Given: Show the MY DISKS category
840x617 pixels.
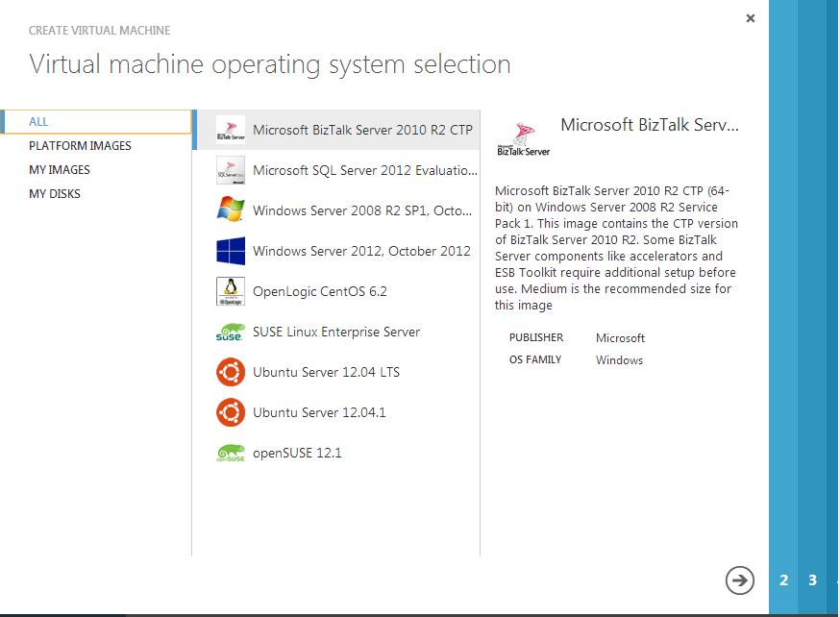Looking at the screenshot, I should click(55, 194).
